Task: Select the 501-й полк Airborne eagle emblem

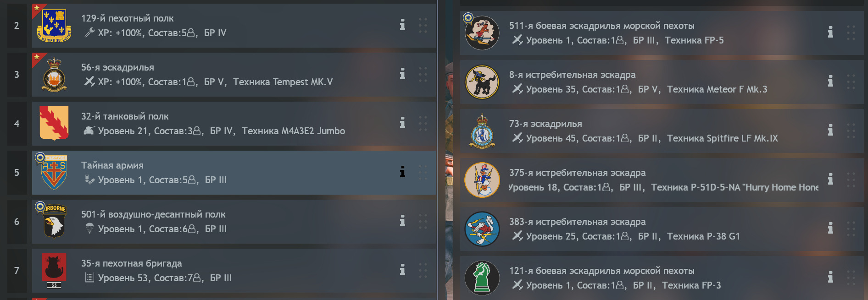Action: [54, 221]
